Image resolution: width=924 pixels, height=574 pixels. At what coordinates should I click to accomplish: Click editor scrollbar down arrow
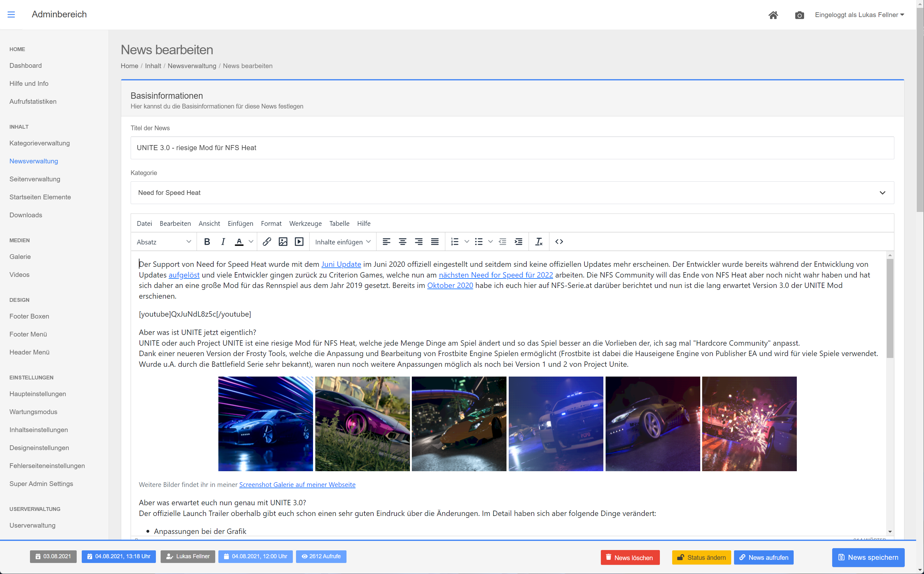point(890,531)
